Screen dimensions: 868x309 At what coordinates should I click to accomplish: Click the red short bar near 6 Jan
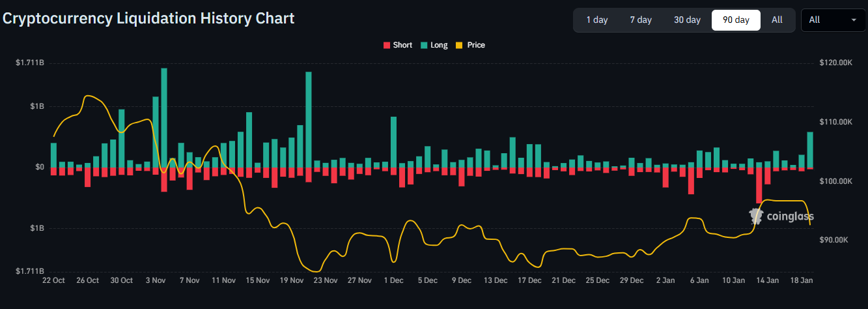[x=691, y=181]
